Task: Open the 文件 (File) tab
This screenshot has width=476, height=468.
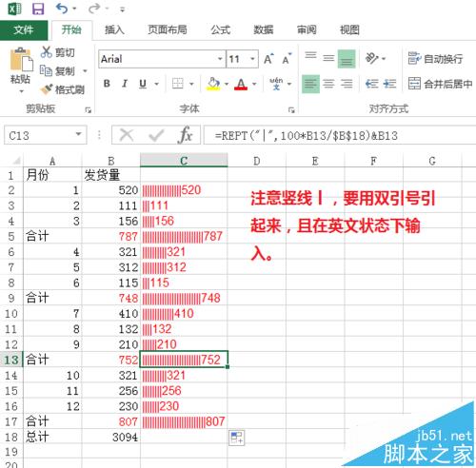Action: (x=24, y=30)
